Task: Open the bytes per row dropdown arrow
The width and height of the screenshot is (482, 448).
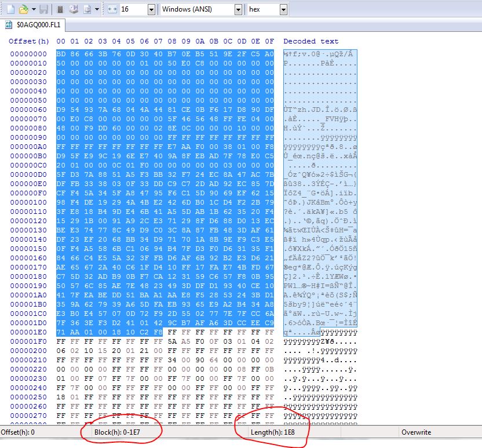Action: click(151, 9)
